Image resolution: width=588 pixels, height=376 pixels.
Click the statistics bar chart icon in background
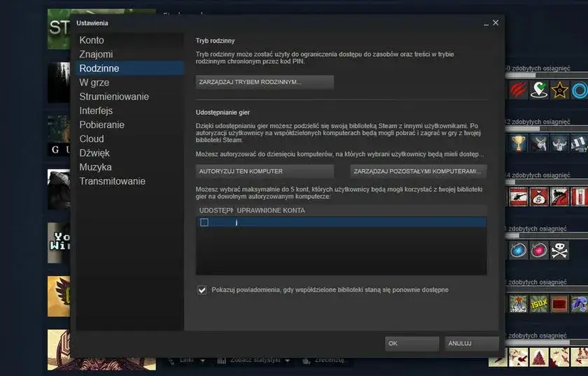click(222, 361)
